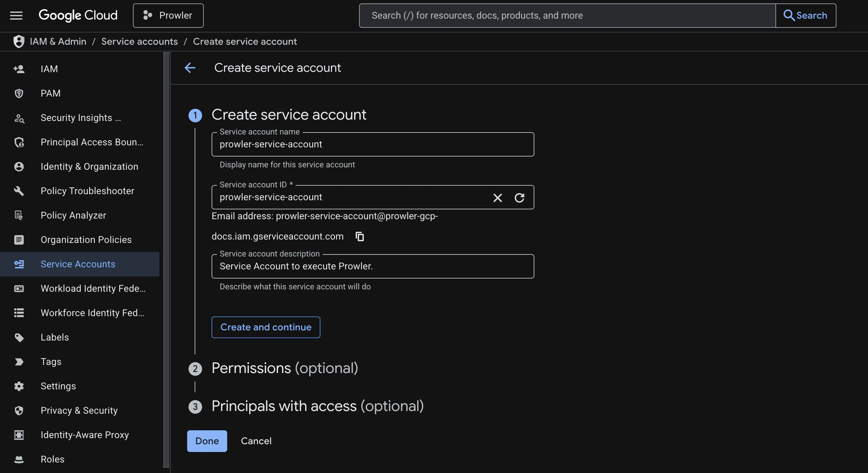Viewport: 868px width, 473px height.
Task: Open the Service accounts breadcrumb
Action: (139, 41)
